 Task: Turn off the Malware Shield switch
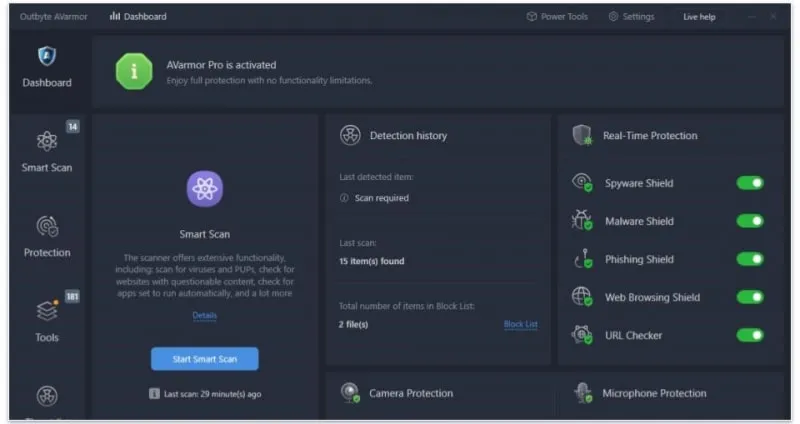tap(750, 221)
